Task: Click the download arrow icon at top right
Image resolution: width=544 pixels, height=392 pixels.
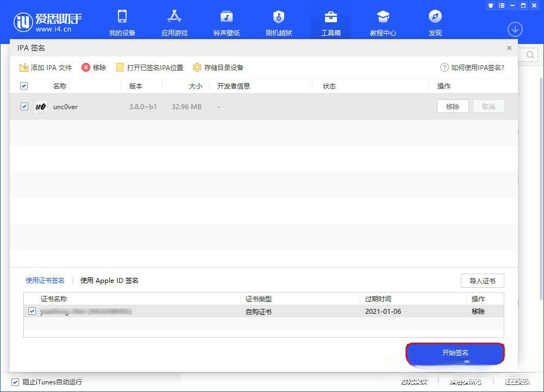Action: [x=515, y=29]
